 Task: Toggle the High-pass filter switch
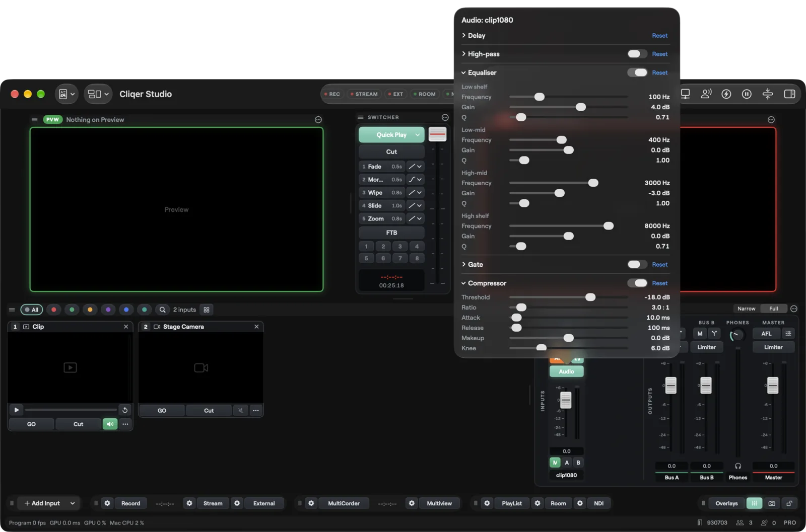click(637, 54)
